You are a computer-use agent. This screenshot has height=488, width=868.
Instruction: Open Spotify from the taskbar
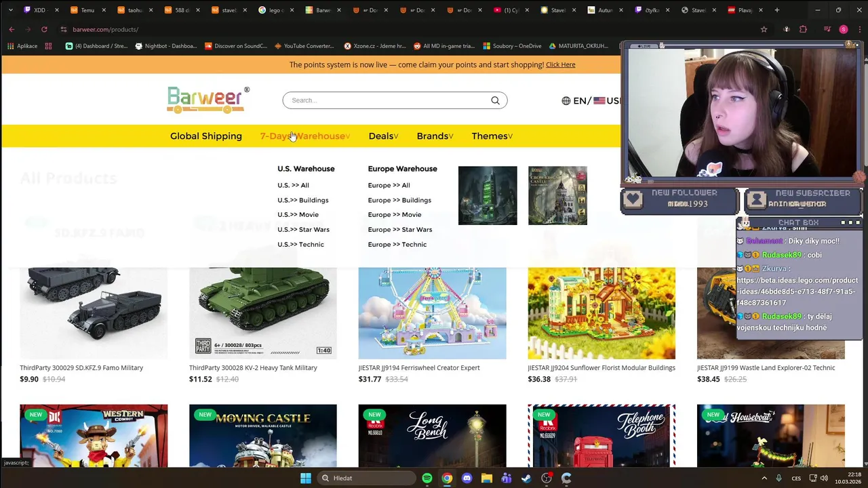(427, 478)
